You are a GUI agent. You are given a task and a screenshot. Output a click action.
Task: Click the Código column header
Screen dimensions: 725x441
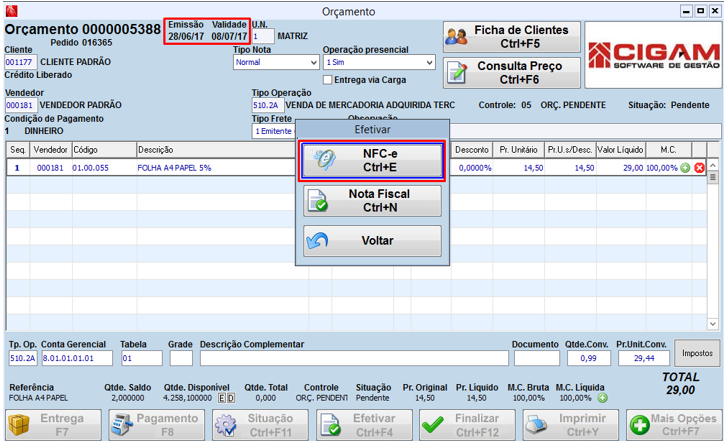[x=104, y=150]
